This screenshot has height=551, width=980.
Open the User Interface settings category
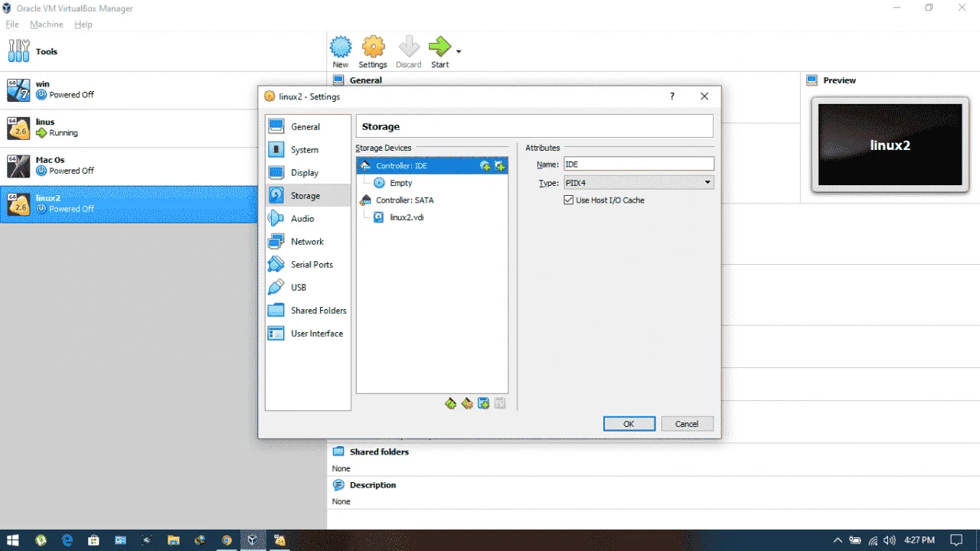[x=308, y=334]
